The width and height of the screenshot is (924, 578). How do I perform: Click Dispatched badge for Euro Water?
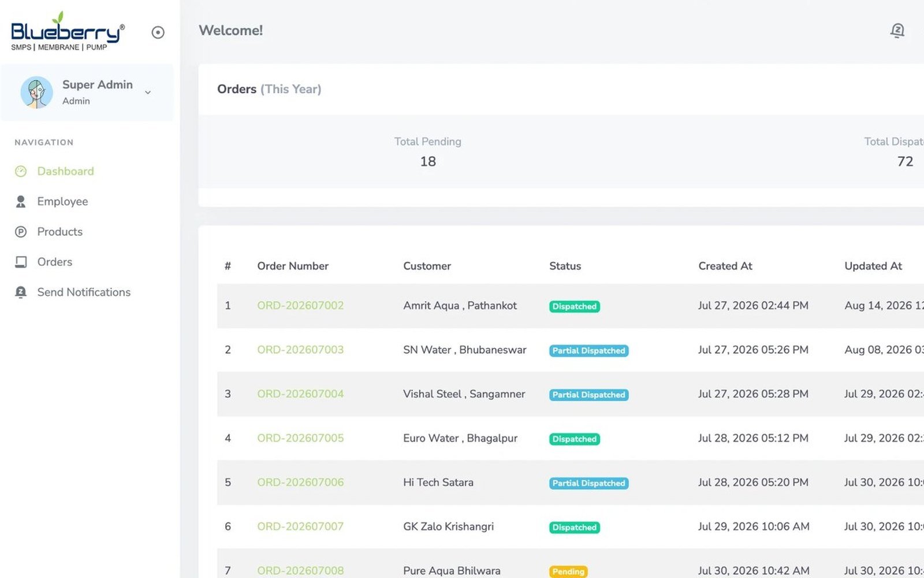click(574, 439)
